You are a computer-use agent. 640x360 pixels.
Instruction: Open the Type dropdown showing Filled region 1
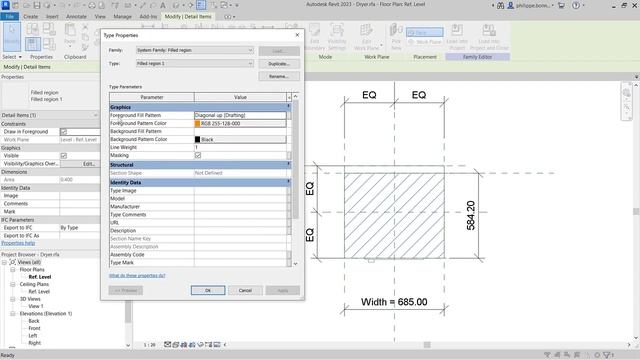coord(195,64)
